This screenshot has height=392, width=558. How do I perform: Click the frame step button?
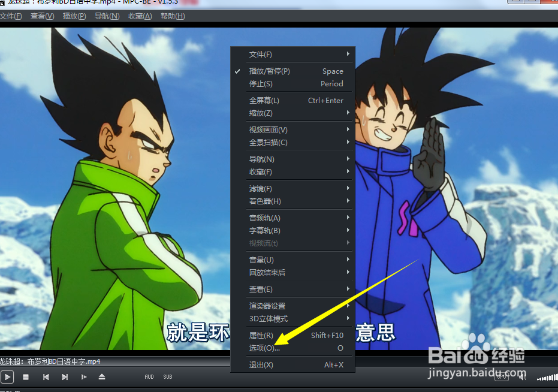pos(84,376)
